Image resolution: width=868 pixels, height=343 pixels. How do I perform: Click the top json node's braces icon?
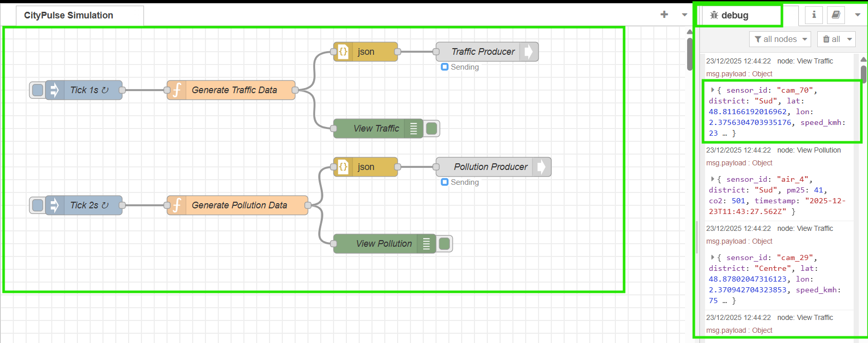[x=343, y=52]
